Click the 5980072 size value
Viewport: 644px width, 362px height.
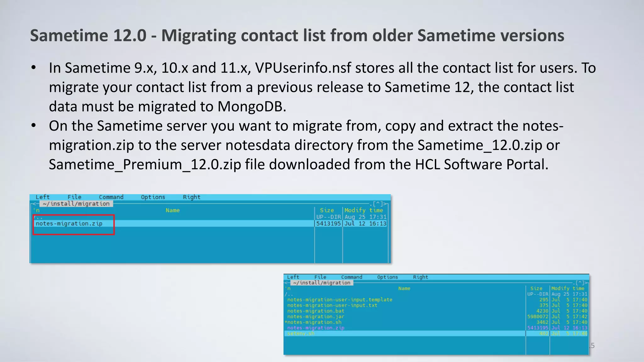pos(538,316)
